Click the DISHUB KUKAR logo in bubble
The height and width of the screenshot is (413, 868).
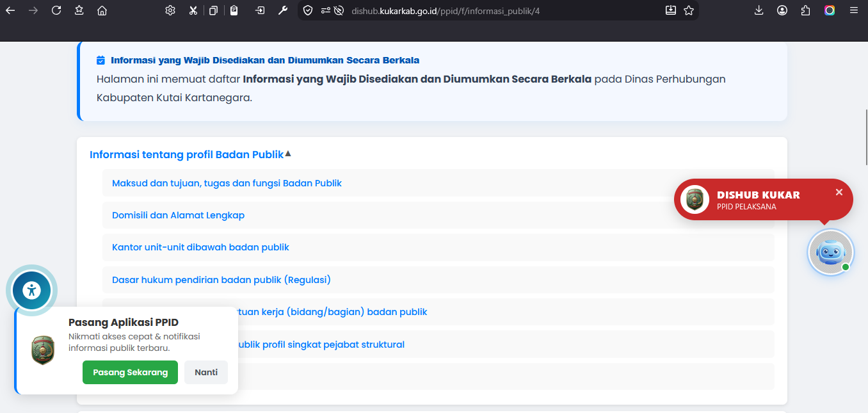[695, 200]
